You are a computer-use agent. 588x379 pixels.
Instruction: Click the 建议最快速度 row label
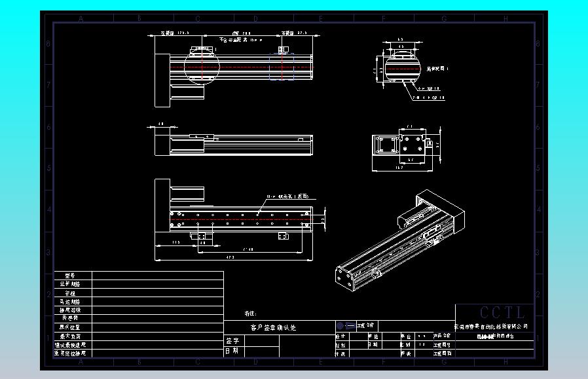(71, 345)
